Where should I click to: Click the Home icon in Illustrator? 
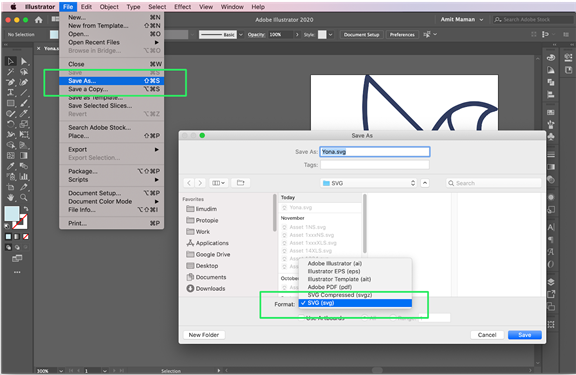(39, 20)
